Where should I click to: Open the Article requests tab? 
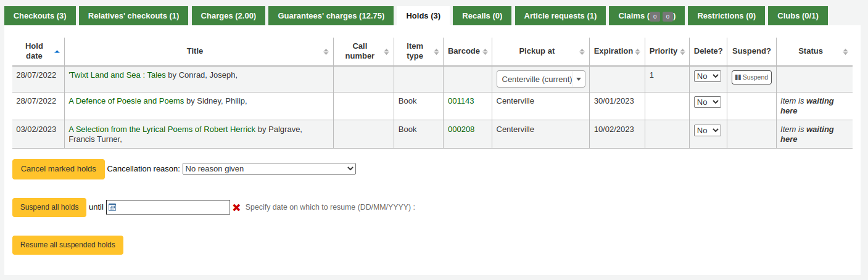pos(560,16)
